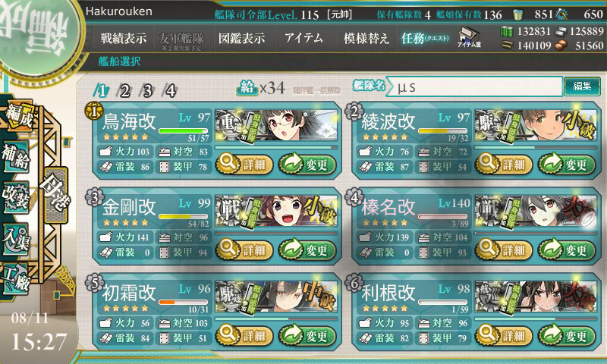Switch to fleet tab 2
Screen dimensions: 607x364
124,91
